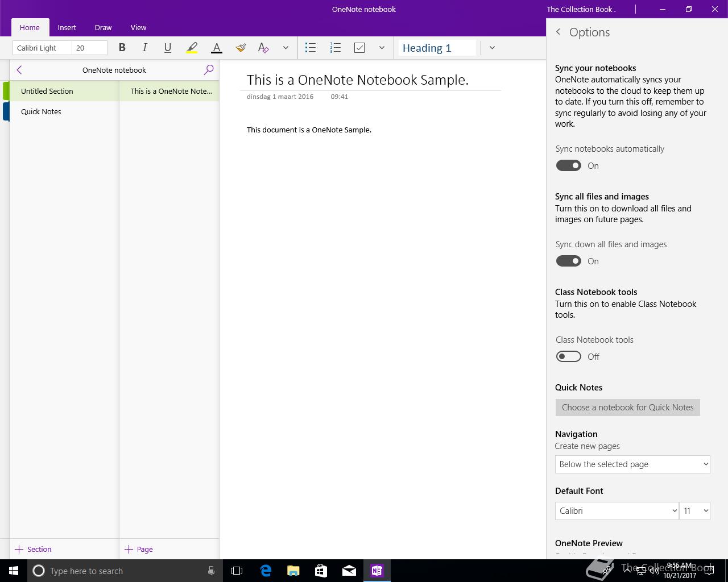Click Cortana microphone icon
728x582 pixels.
click(211, 571)
